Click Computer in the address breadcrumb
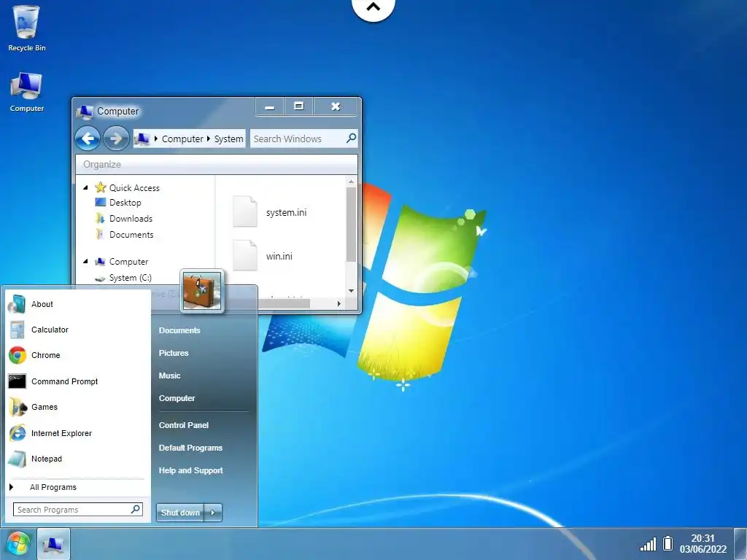 pos(182,139)
